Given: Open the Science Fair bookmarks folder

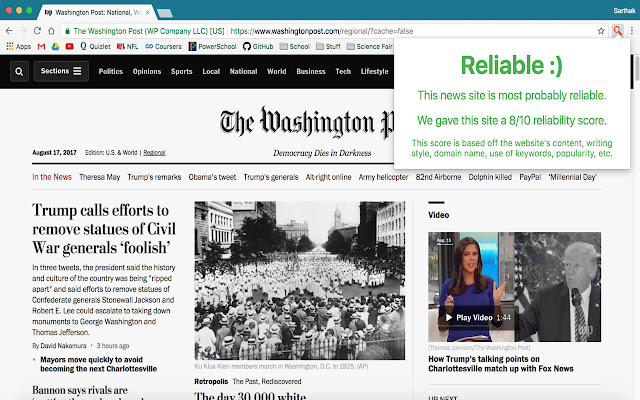Looking at the screenshot, I should pos(369,47).
